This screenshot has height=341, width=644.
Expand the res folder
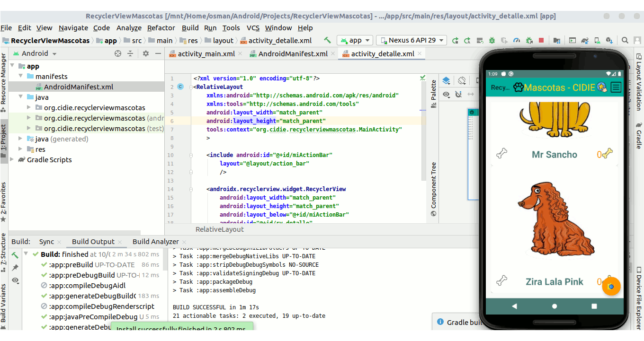click(x=21, y=149)
